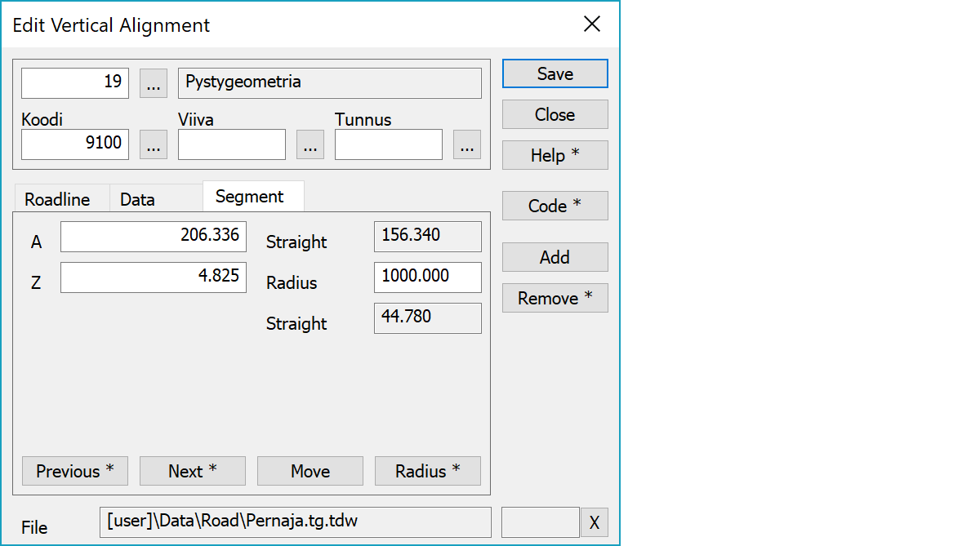
Task: Open the Koodi browse ellipsis button
Action: 154,144
